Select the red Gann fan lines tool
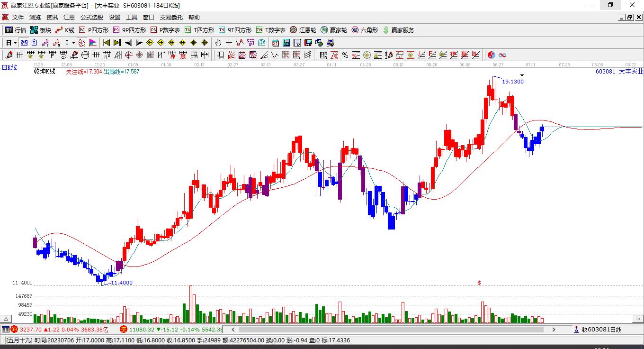The width and height of the screenshot is (644, 349). tap(232, 55)
